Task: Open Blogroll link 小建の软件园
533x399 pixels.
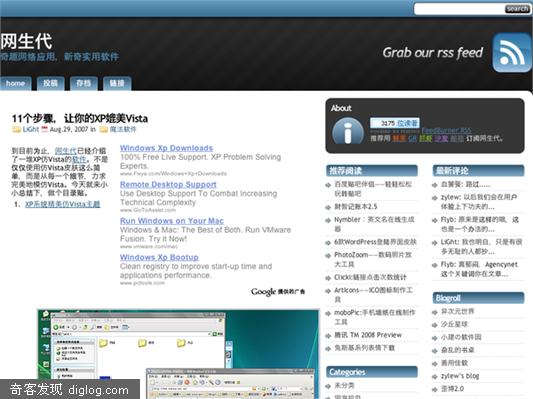Action: pos(461,337)
